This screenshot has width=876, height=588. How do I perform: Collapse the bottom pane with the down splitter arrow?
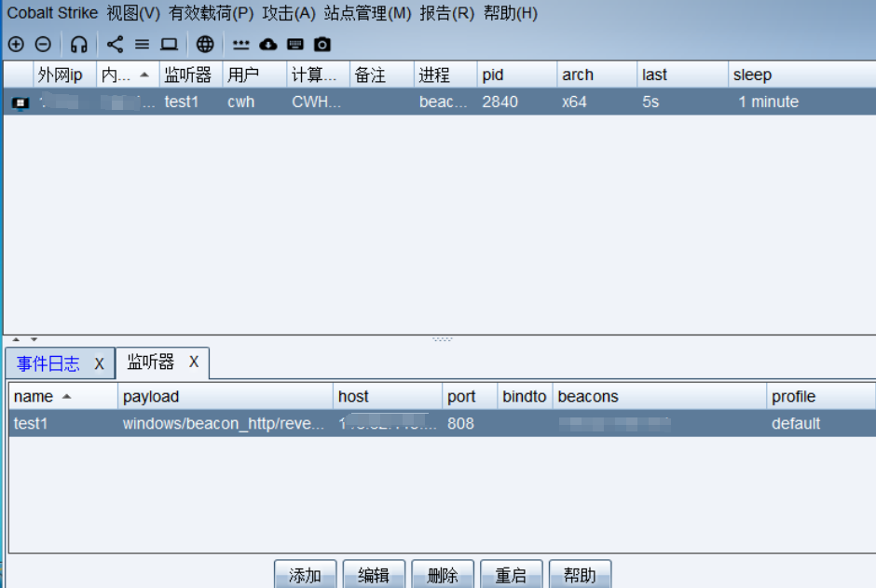34,339
